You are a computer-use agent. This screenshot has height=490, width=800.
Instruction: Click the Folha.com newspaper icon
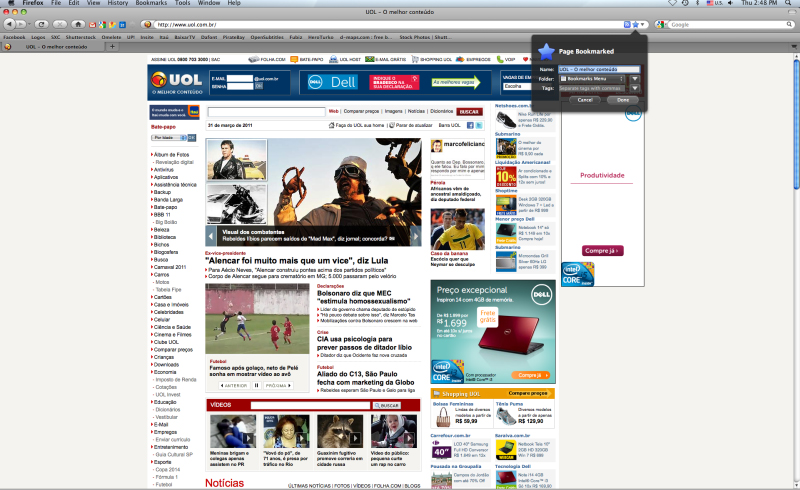(x=254, y=59)
